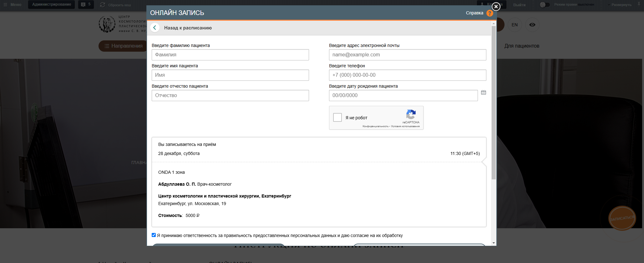The width and height of the screenshot is (644, 263).
Task: Open the Администрирование tab
Action: (52, 4)
